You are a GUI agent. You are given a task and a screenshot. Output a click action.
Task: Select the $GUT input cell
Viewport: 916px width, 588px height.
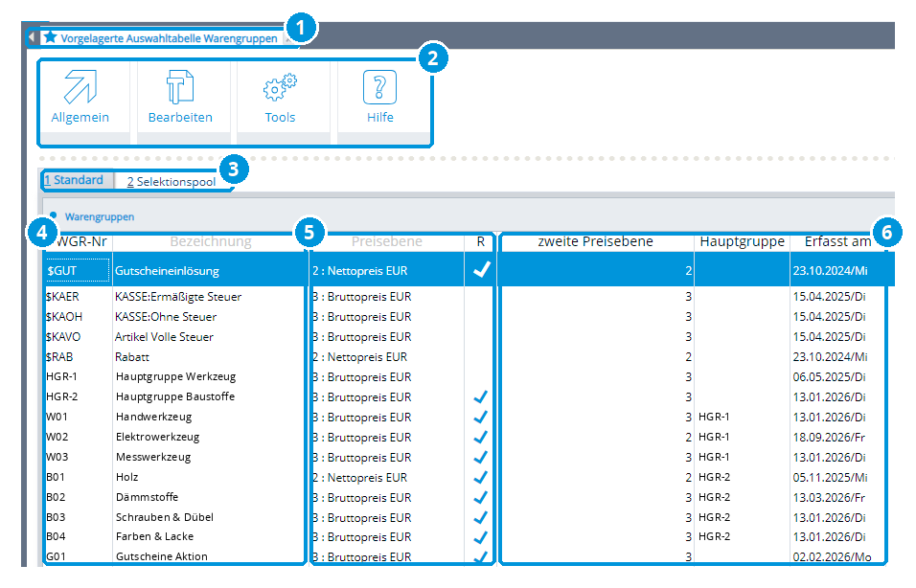tap(77, 270)
